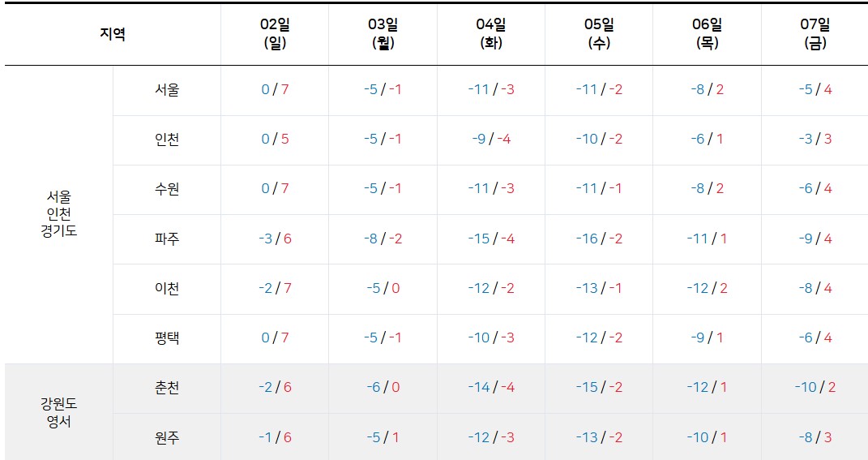Click the 04일 (화) column header
Screen dimensions: 868x460
click(x=491, y=34)
